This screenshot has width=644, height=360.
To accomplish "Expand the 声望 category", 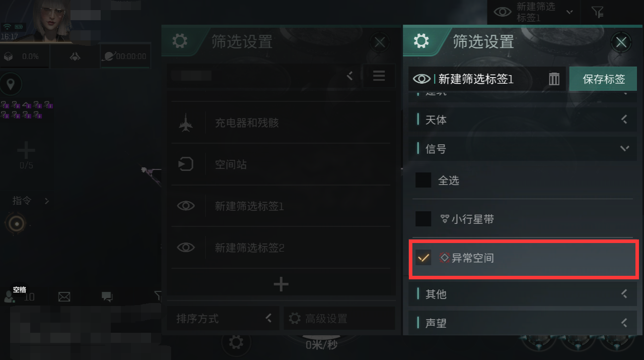I will tap(522, 323).
